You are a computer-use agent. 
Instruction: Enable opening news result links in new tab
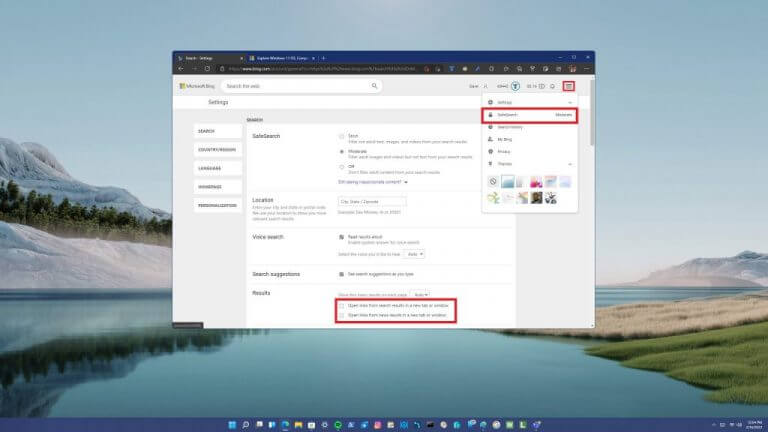tap(341, 315)
